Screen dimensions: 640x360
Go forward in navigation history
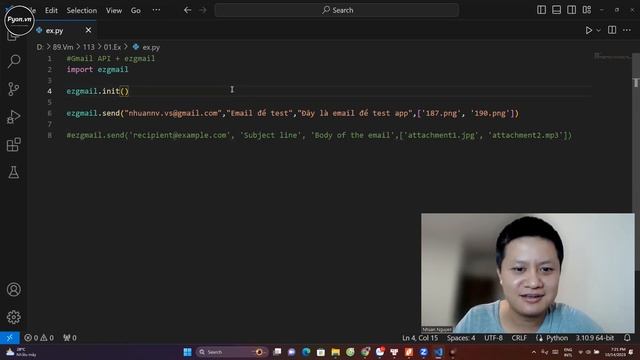pyautogui.click(x=203, y=10)
